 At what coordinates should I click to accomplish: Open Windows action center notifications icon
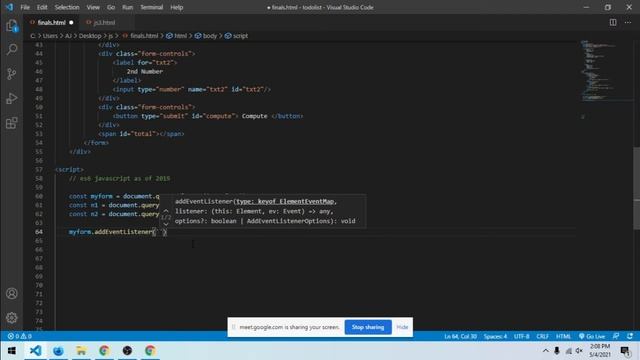pos(625,351)
